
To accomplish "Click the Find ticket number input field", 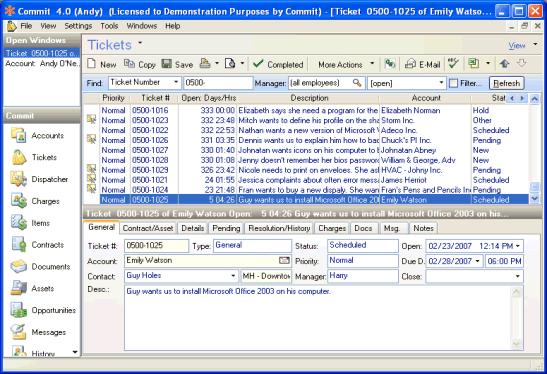I will click(218, 83).
